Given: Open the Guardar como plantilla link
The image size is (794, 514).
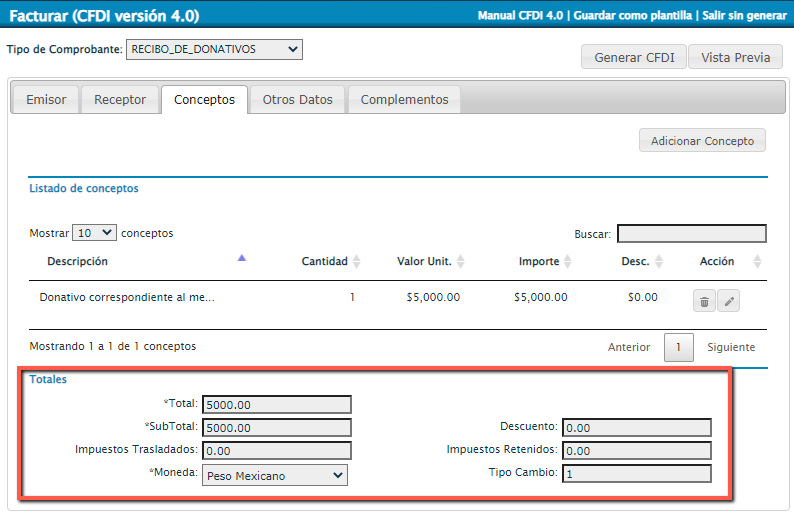Looking at the screenshot, I should pos(633,16).
